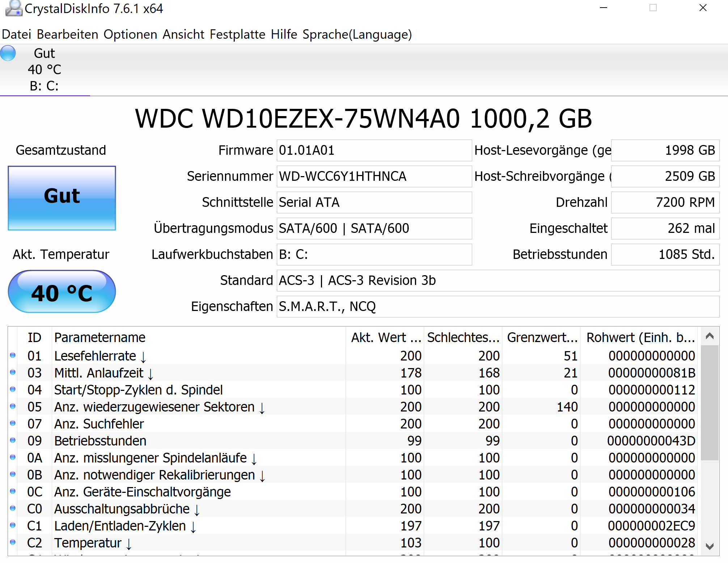Click the Seriennummer field
Image resolution: width=728 pixels, height=563 pixels.
click(x=374, y=176)
